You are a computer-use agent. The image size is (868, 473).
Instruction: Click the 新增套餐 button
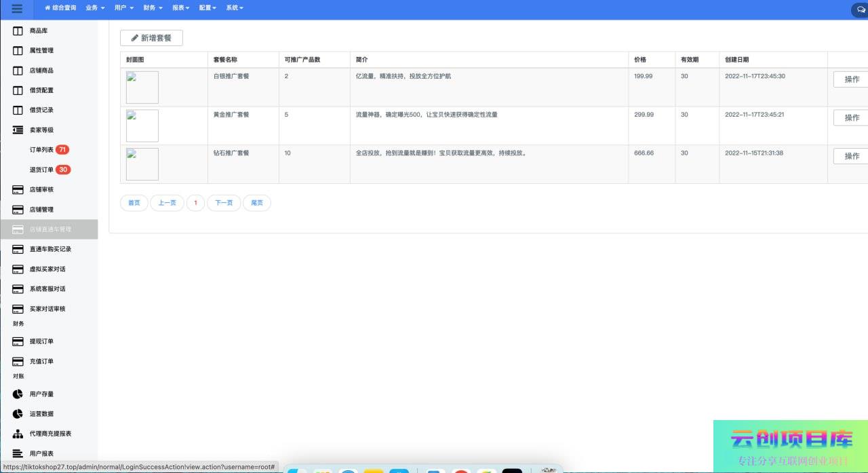click(151, 38)
